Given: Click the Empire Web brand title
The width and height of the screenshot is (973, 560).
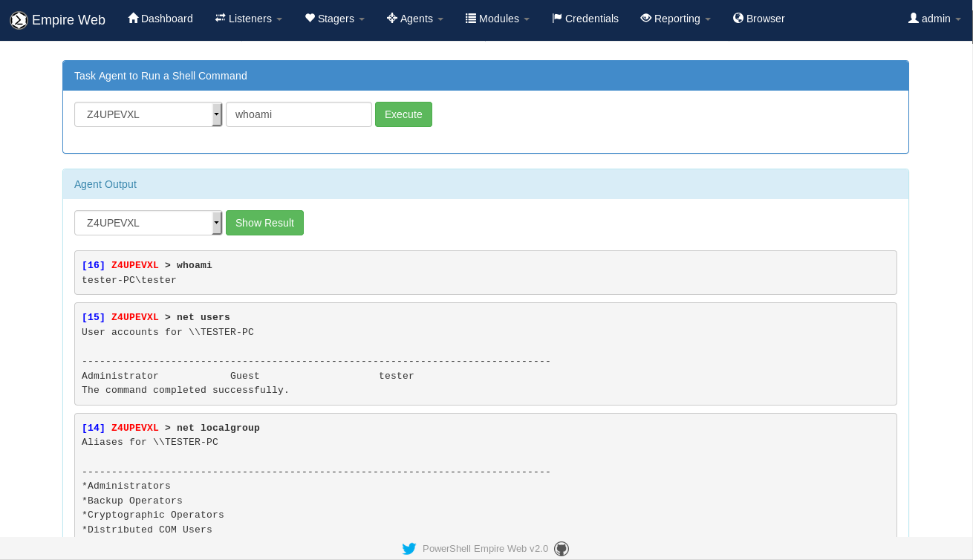Looking at the screenshot, I should (68, 20).
